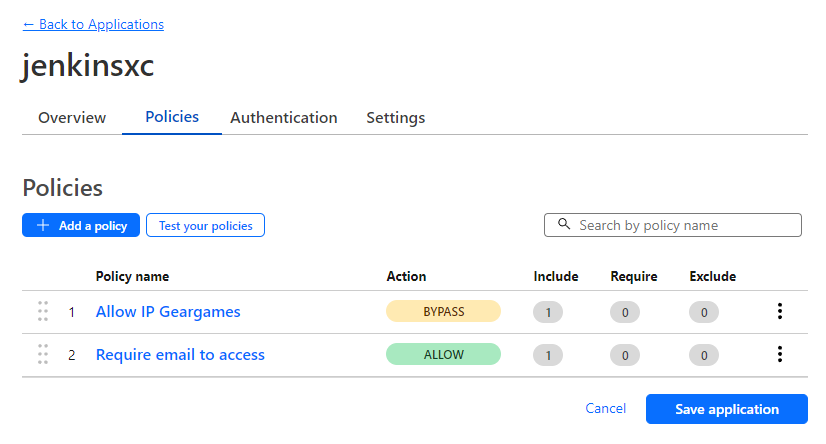Screen dimensions: 826x444
Task: Click the BYPASS action badge
Action: click(x=443, y=311)
